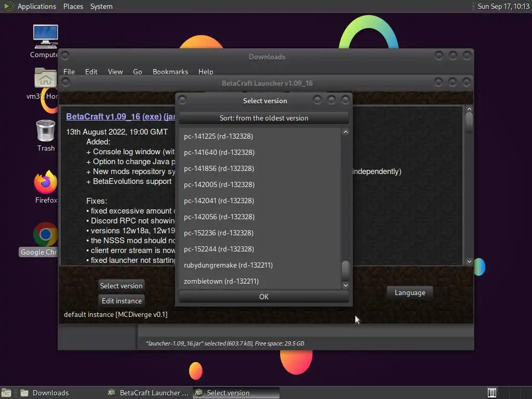Click changelog panel scroll-down arrow

[469, 261]
